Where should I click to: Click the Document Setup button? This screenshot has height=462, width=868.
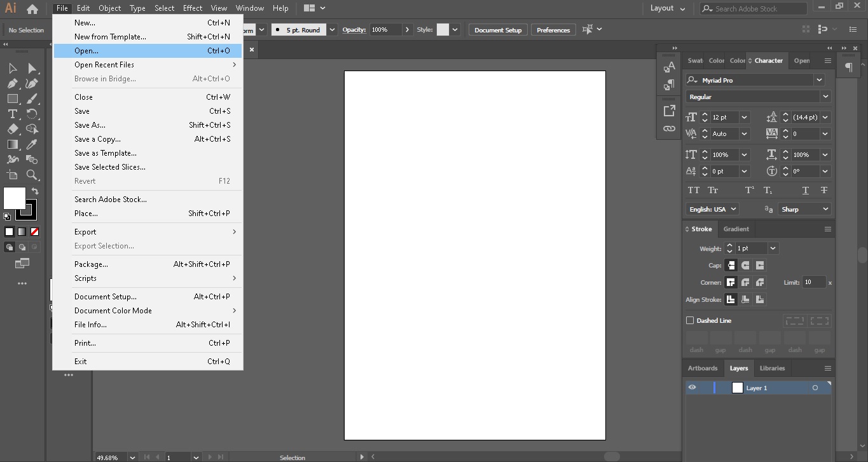498,30
